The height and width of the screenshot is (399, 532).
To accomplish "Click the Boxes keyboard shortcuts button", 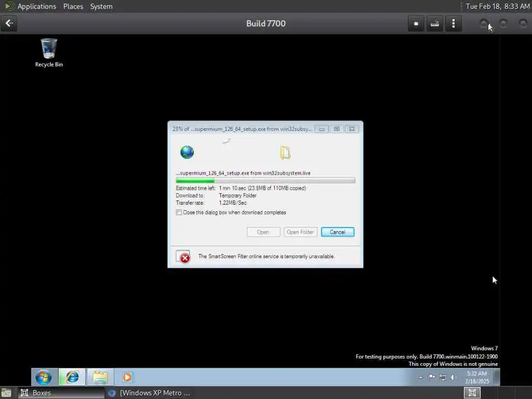I will [435, 24].
